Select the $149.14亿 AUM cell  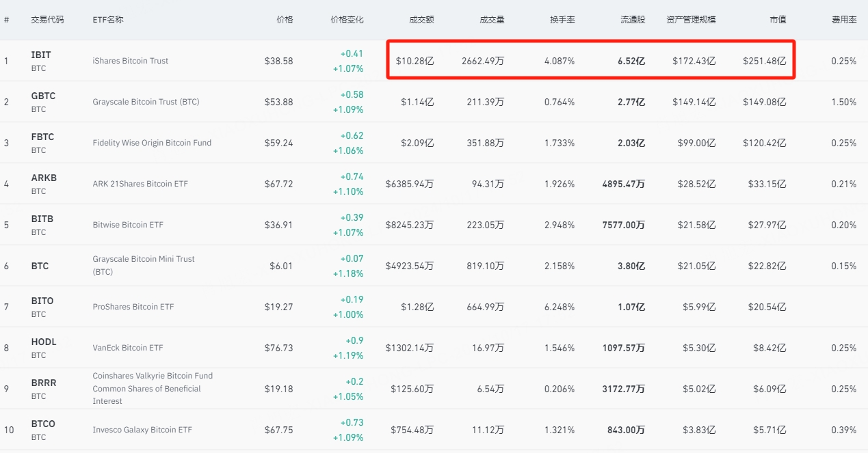point(694,102)
